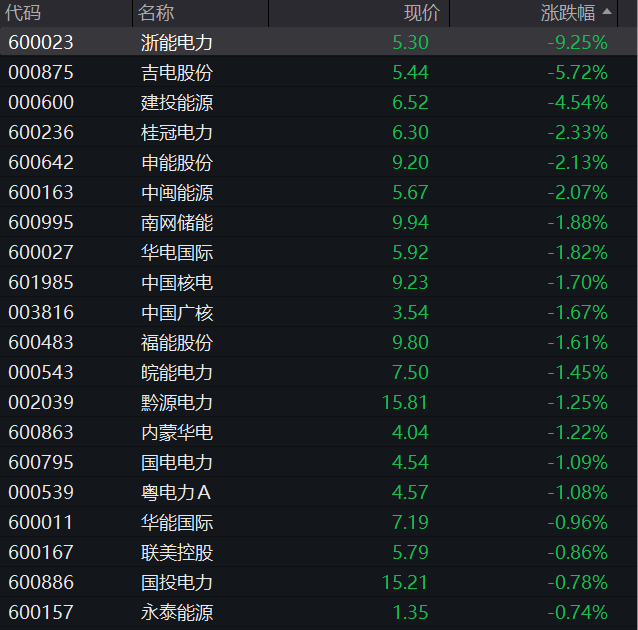Click the -1.22% change value
Viewport: 638px width, 630px height.
click(x=577, y=432)
